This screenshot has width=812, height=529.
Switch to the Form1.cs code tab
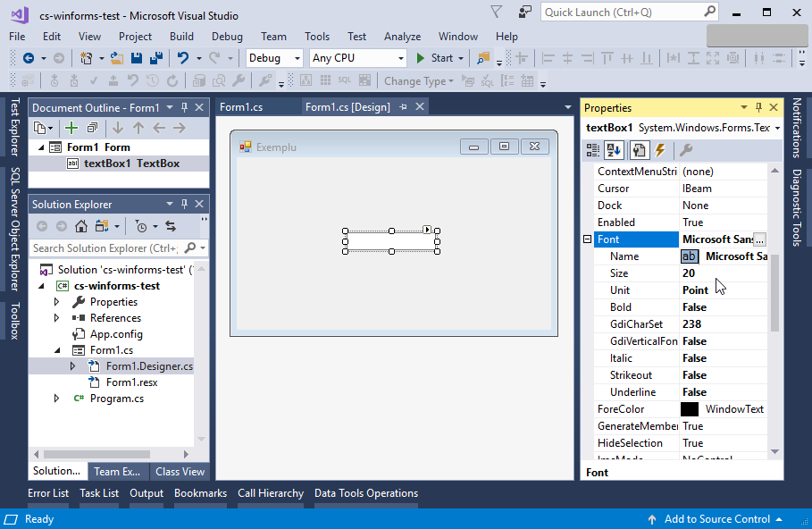[241, 106]
